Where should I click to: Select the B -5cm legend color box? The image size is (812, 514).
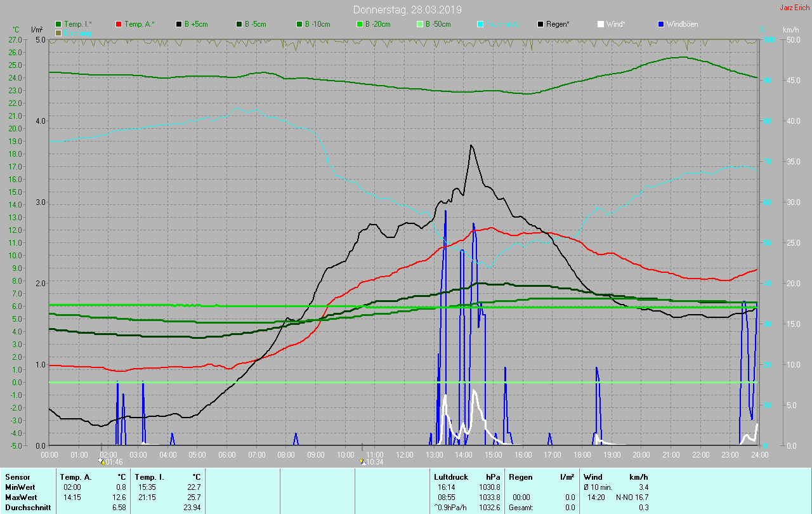239,24
